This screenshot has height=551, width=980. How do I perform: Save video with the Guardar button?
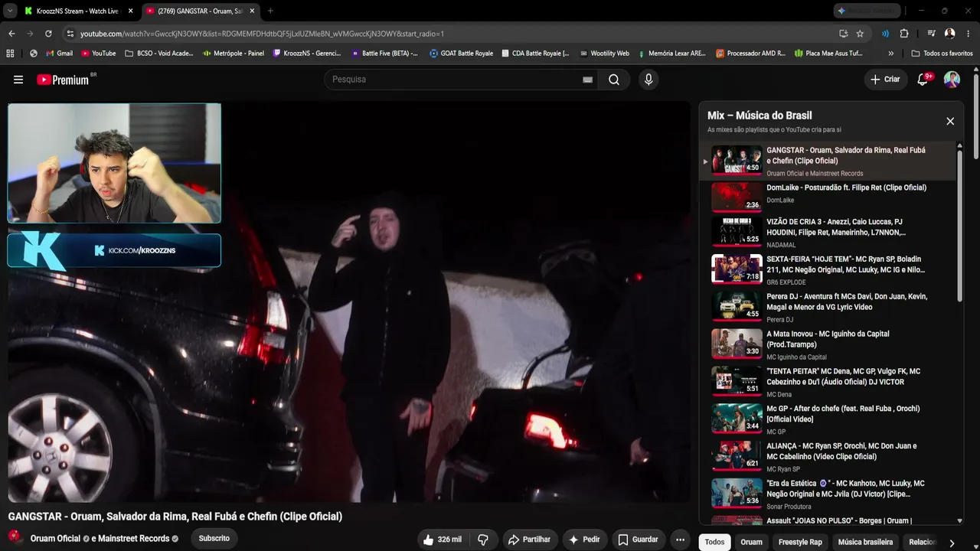[x=638, y=540]
